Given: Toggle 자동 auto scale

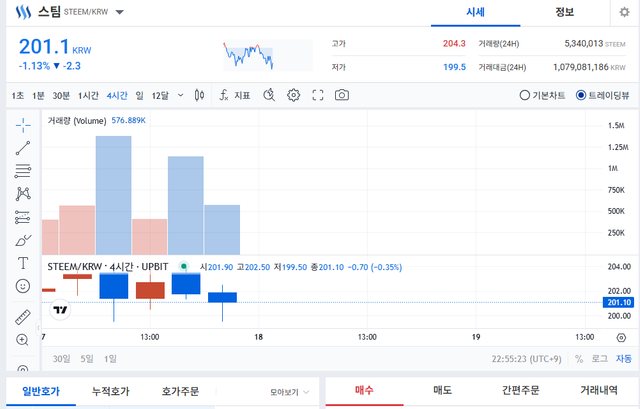Looking at the screenshot, I should coord(624,359).
